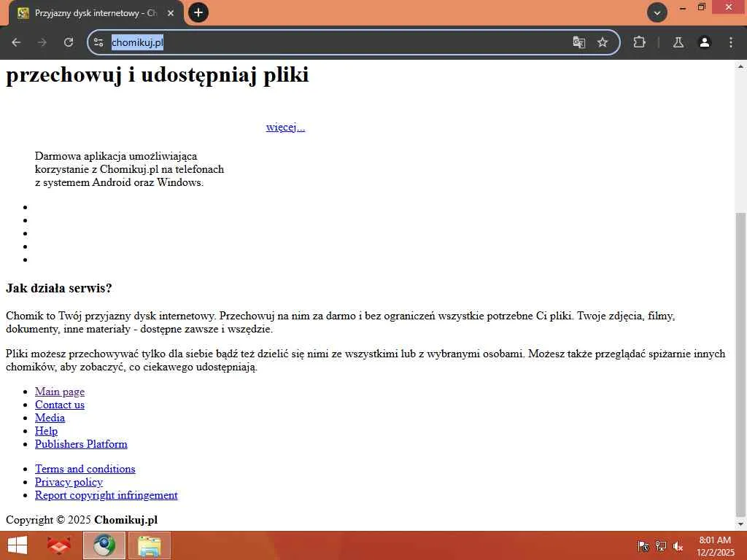Click the muted volume tray icon
Screen dimensions: 747x560
[678, 546]
